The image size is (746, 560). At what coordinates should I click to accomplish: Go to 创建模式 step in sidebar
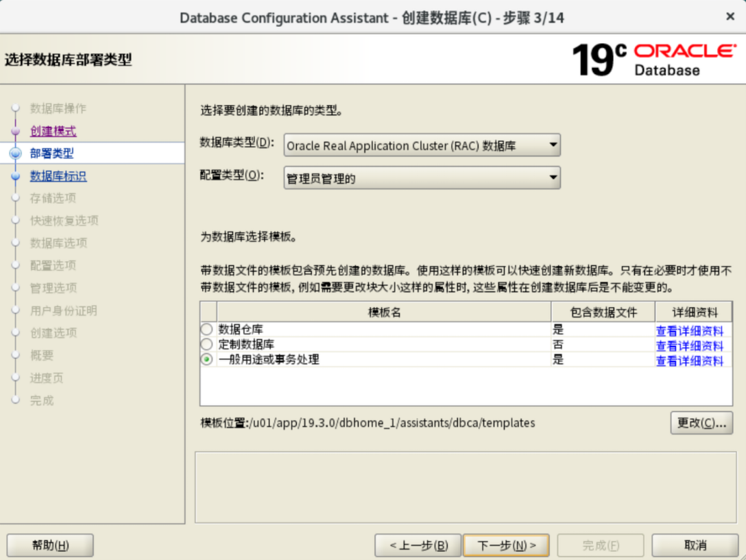pos(53,131)
